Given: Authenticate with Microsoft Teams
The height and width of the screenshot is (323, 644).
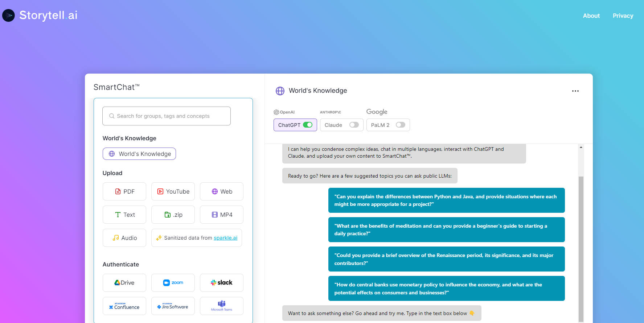Looking at the screenshot, I should [x=222, y=306].
